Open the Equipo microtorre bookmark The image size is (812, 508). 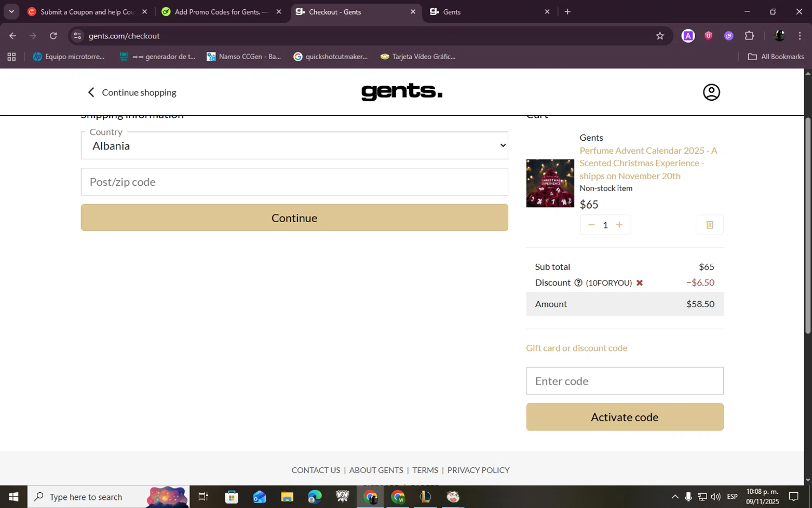pos(69,56)
